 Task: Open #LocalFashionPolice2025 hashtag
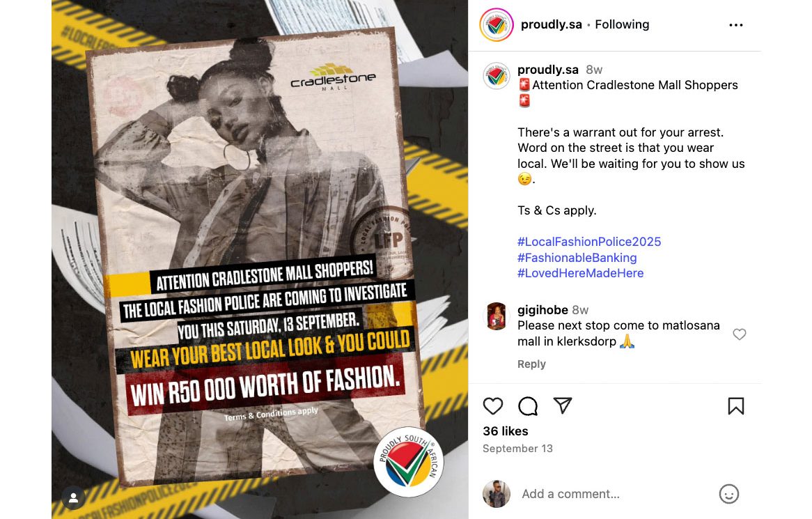589,242
